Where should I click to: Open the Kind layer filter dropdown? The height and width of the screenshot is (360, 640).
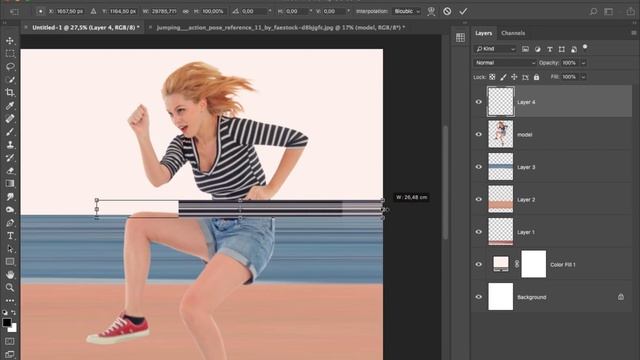pos(496,49)
